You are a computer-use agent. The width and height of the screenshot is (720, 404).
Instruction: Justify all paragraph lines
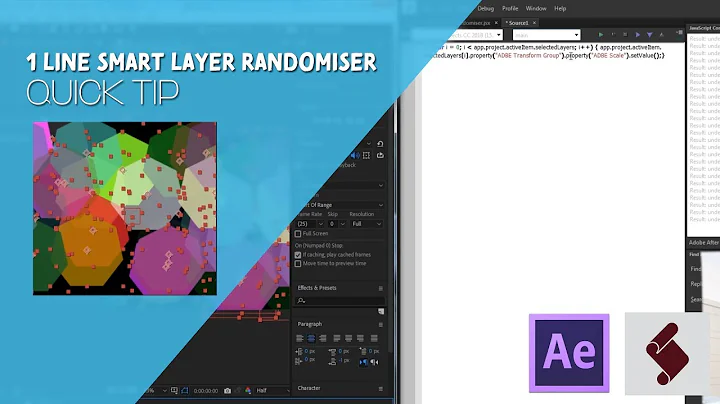point(374,339)
